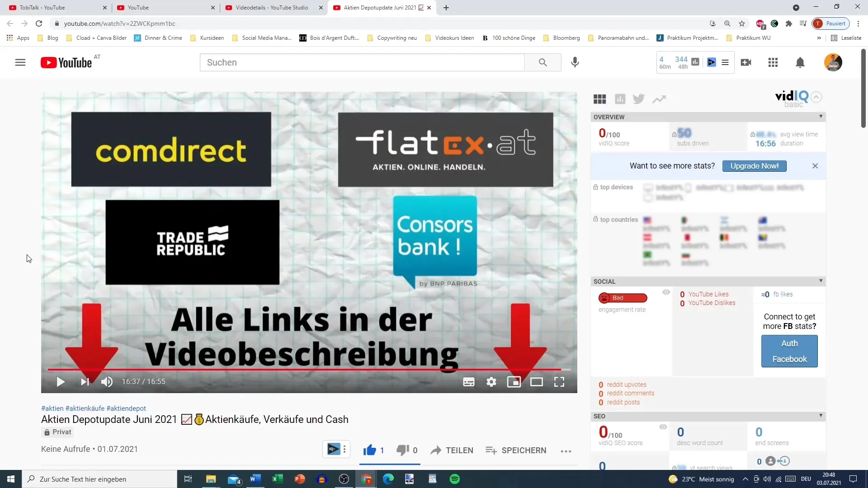This screenshot has width=868, height=488.
Task: Open Excel from the taskbar
Action: (x=277, y=479)
